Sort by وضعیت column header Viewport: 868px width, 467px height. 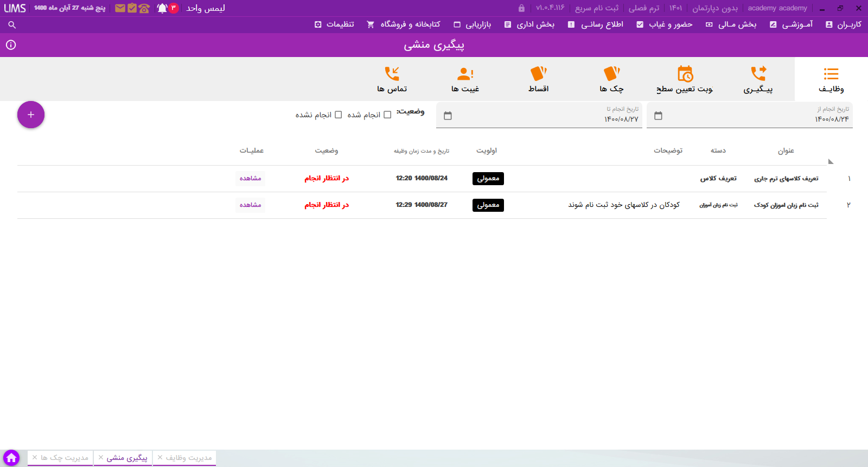point(327,150)
